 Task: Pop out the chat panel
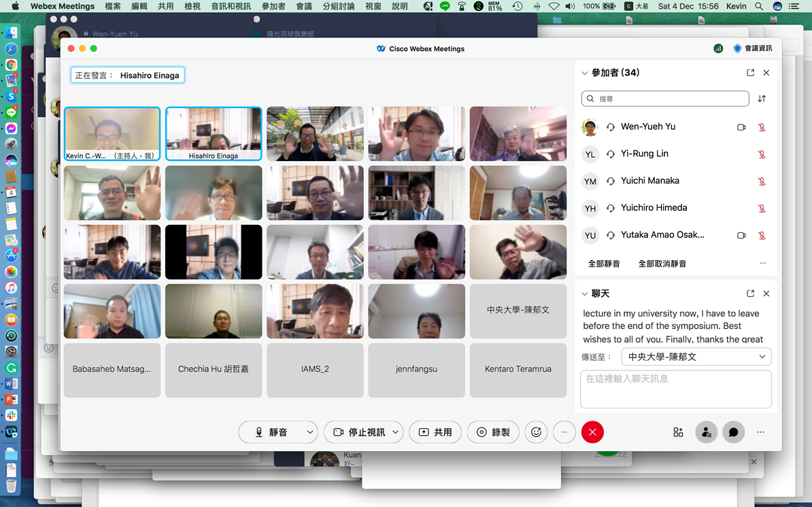click(x=750, y=294)
